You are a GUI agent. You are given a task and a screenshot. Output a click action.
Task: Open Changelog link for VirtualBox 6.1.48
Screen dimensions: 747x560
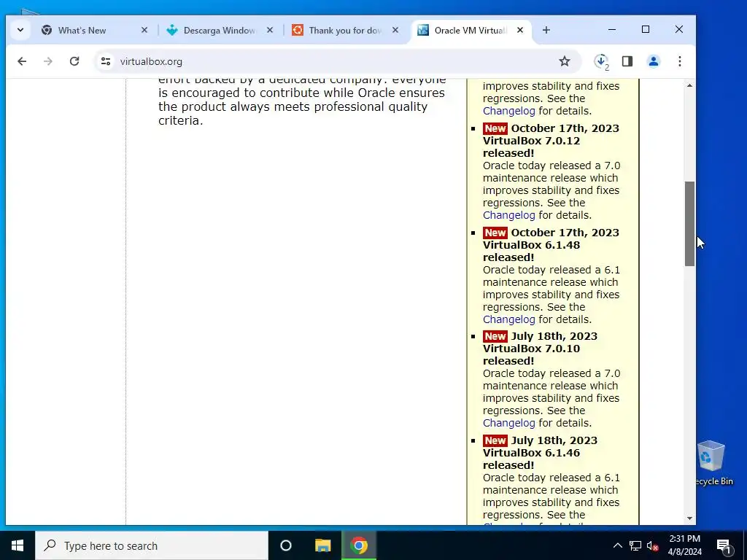[x=508, y=319]
